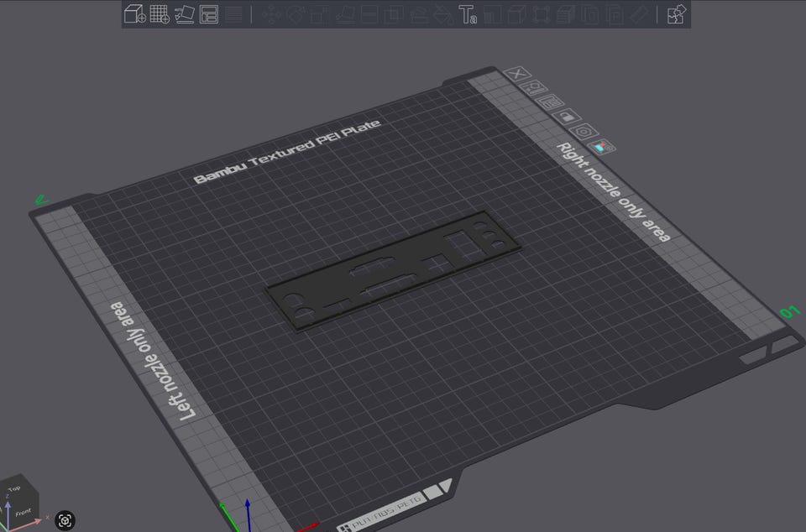Click the zoom-to-fit icon beside the view cube
806x532 pixels.
coord(65,520)
